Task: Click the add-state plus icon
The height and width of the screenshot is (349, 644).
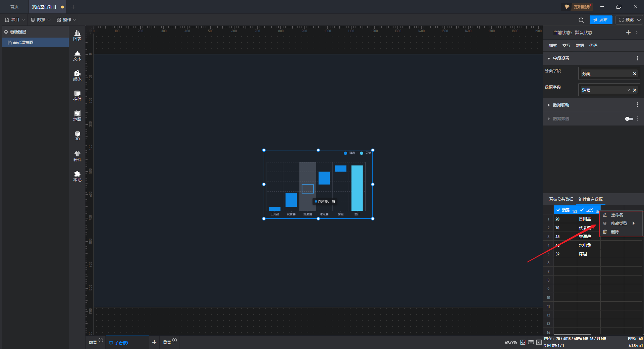Action: point(628,33)
